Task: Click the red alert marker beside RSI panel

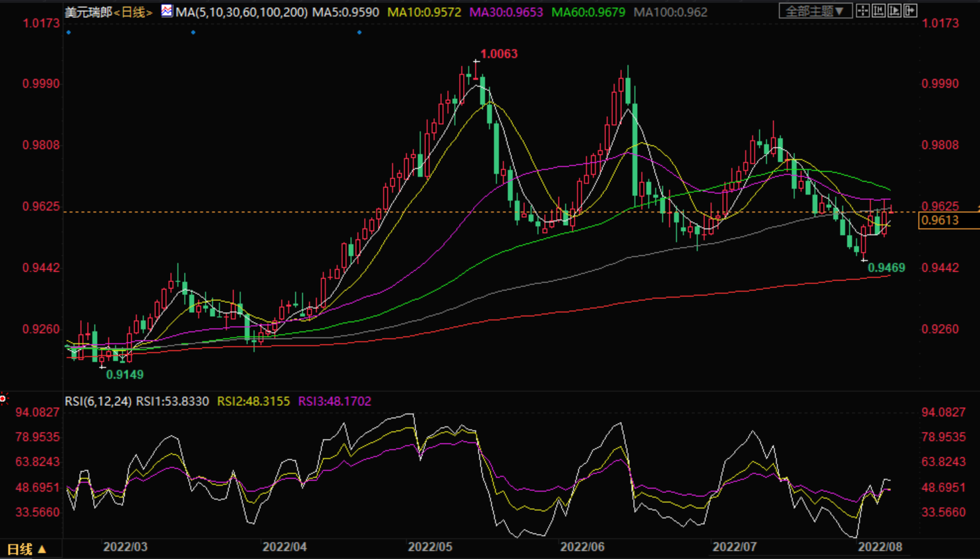Action: 3,399
